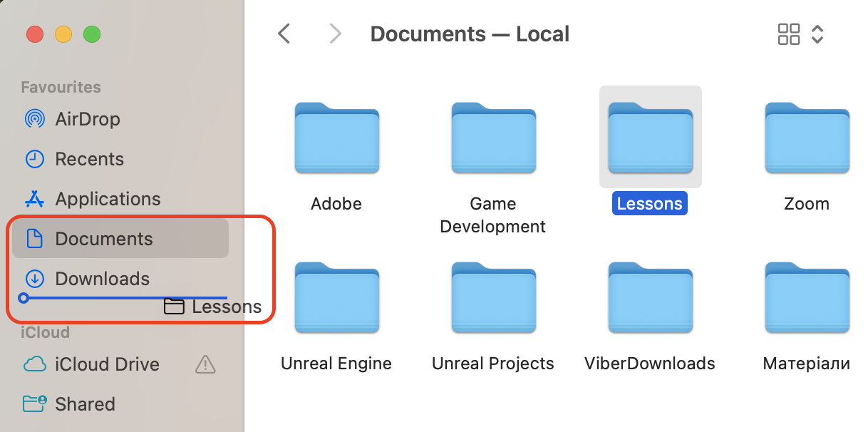Image resolution: width=868 pixels, height=432 pixels.
Task: Navigate forward using the right arrow
Action: point(335,34)
